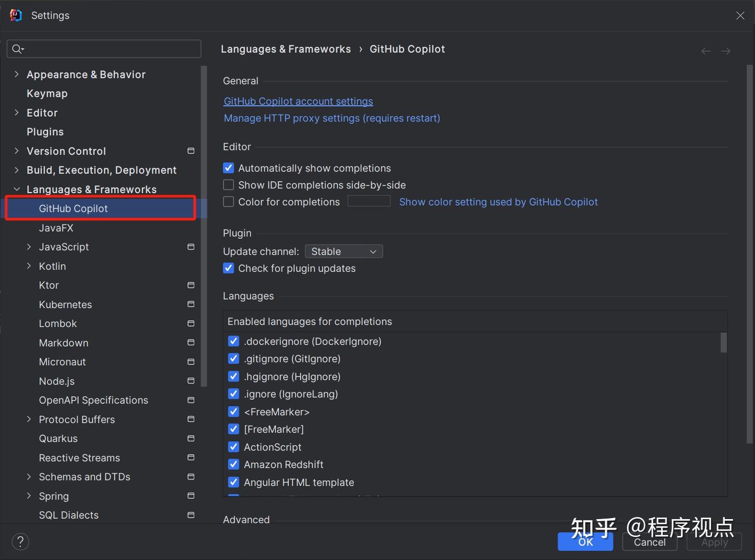Click the project-level settings icon beside Version Control
755x560 pixels.
click(x=191, y=150)
